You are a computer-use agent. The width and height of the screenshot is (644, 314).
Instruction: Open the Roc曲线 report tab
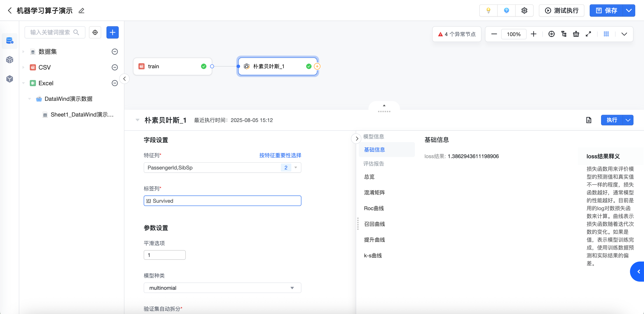tap(374, 208)
